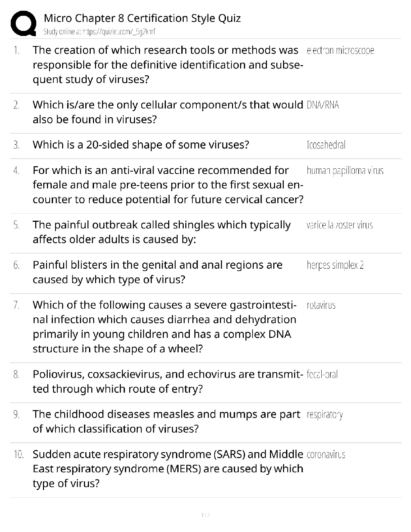The width and height of the screenshot is (411, 532).
Task: Click the SARS and MERS question
Action: pos(168,469)
